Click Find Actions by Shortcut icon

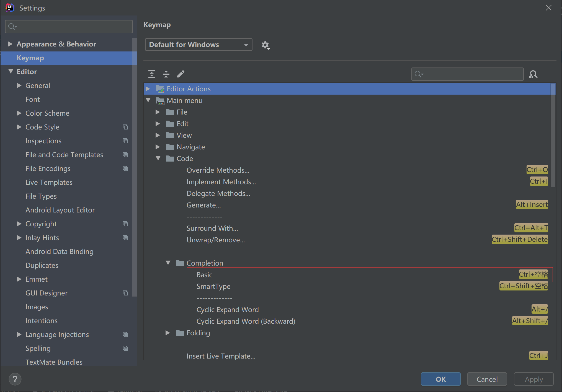click(533, 74)
